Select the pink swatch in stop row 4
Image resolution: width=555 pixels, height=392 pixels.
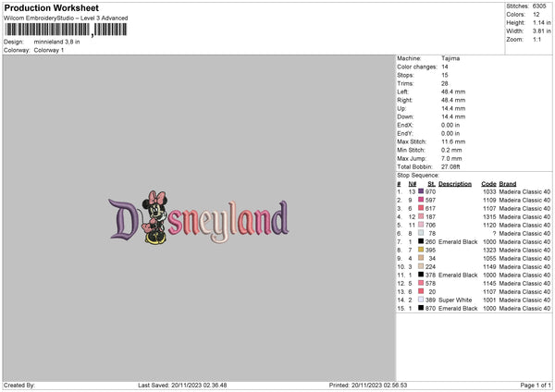coord(421,216)
